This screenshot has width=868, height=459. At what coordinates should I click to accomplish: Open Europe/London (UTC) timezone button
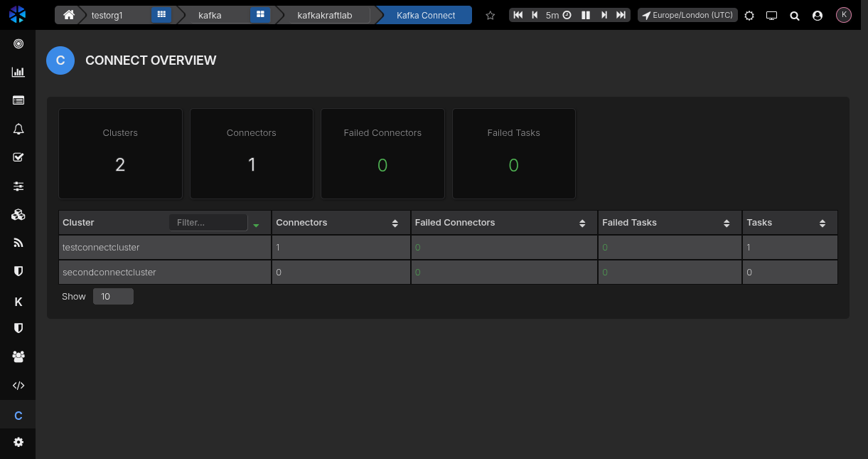coord(687,15)
